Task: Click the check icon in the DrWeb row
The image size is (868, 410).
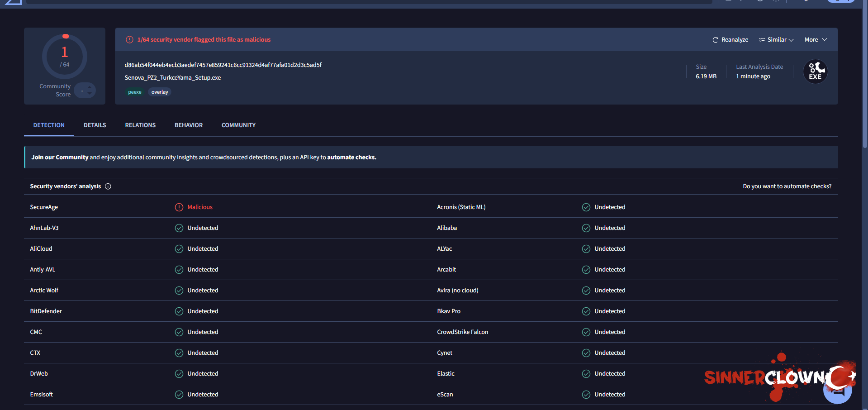Action: pos(179,374)
